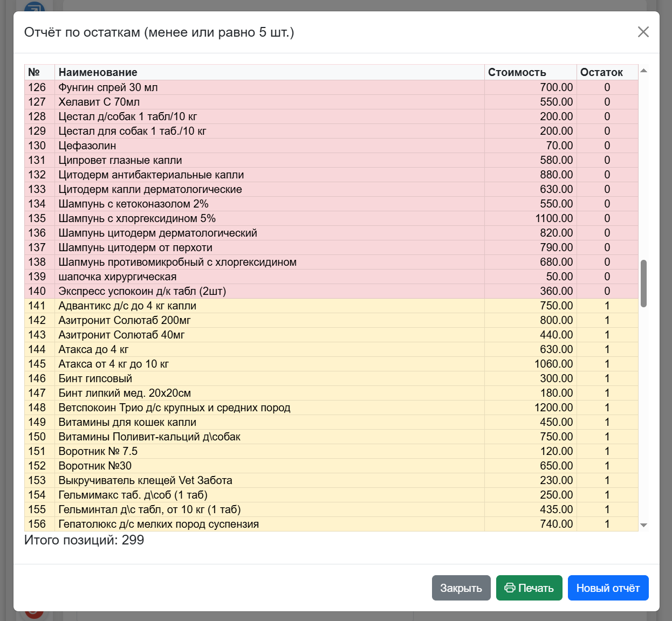Close the report dialog with the X icon

643,32
